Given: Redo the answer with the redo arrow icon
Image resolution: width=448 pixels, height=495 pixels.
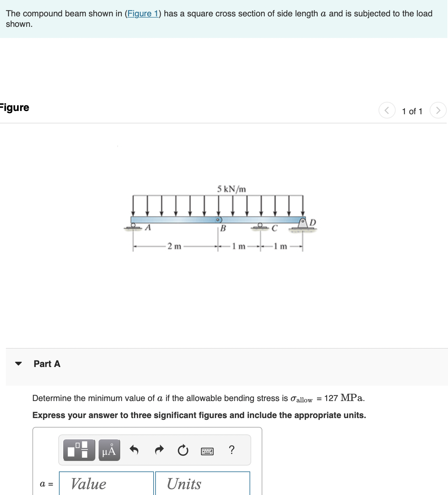Looking at the screenshot, I should 159,450.
